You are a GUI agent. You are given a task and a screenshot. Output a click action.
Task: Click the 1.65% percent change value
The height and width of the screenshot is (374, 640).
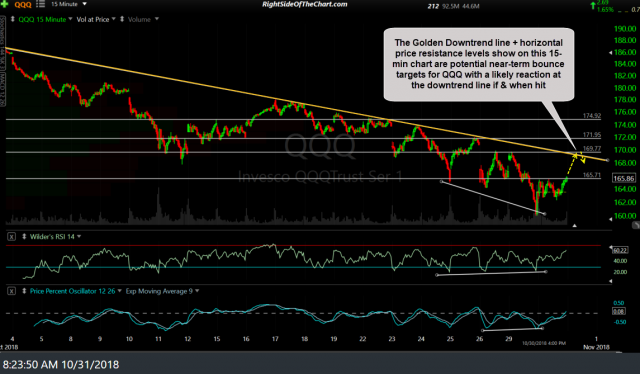pos(605,9)
